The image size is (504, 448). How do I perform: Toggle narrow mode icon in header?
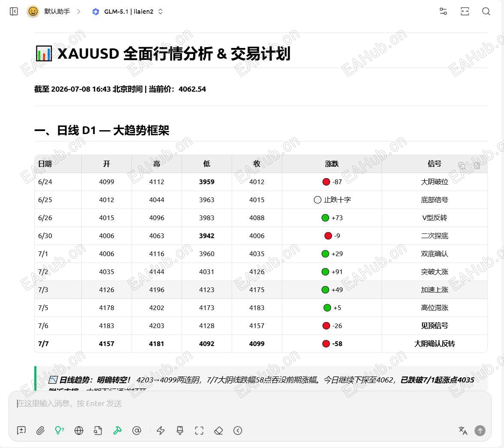(465, 12)
